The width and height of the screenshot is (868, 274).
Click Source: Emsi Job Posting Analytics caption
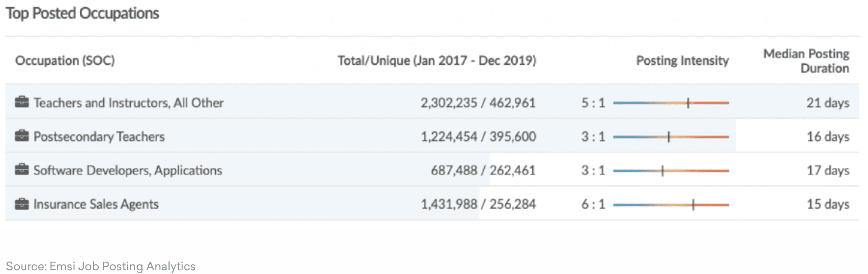pyautogui.click(x=101, y=266)
